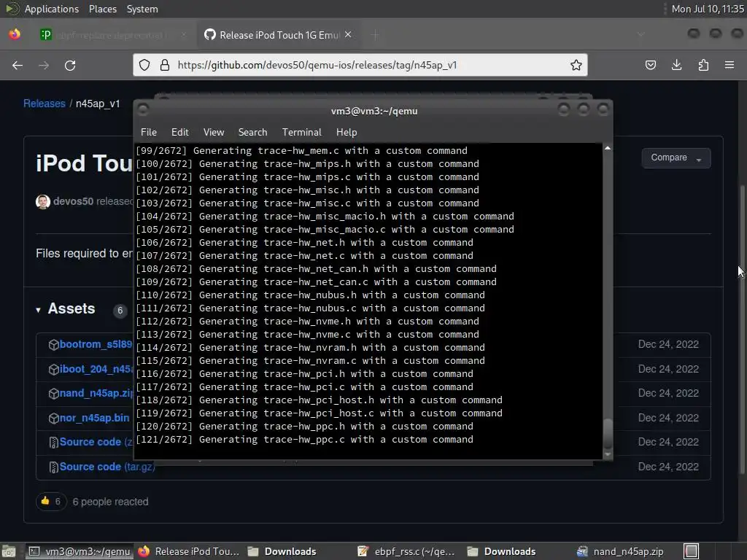The width and height of the screenshot is (747, 560).
Task: Click the browser forward arrow
Action: coord(44,65)
